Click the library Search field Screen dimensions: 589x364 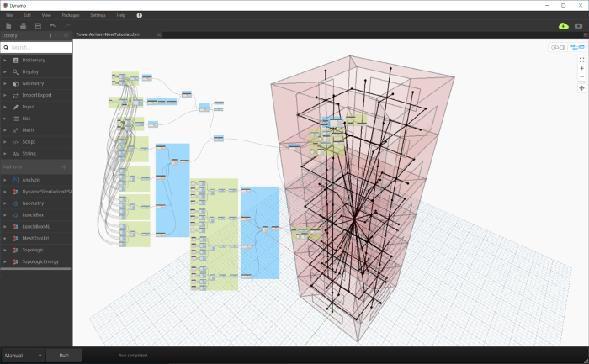click(36, 47)
